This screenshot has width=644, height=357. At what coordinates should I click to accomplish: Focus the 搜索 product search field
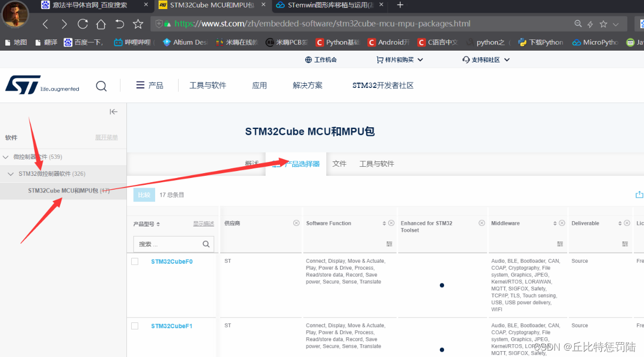[x=173, y=244]
